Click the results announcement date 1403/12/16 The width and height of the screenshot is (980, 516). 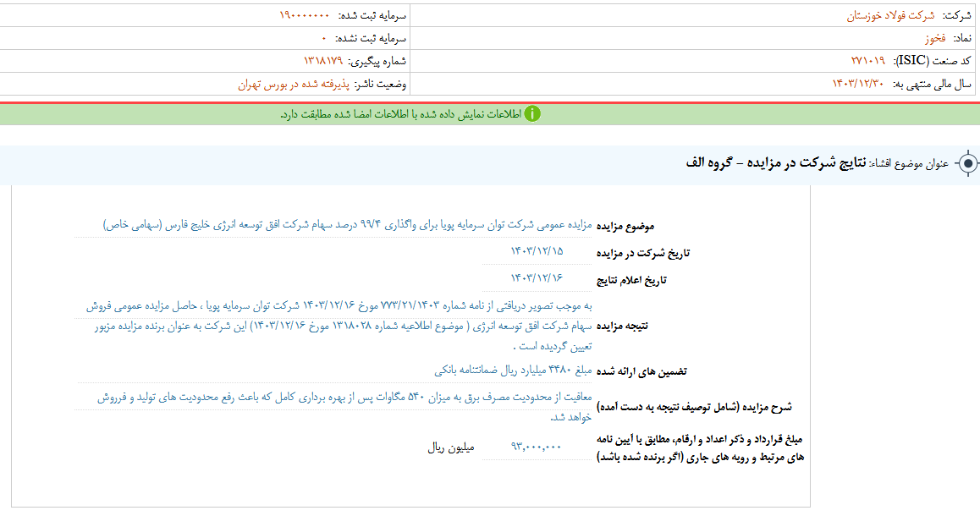[x=537, y=277]
